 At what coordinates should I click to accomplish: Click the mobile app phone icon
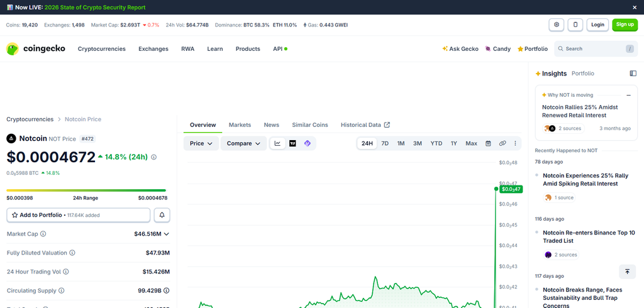click(x=575, y=25)
